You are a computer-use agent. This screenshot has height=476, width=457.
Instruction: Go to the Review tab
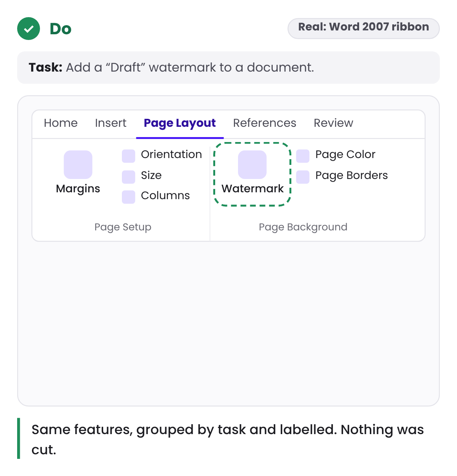point(333,123)
